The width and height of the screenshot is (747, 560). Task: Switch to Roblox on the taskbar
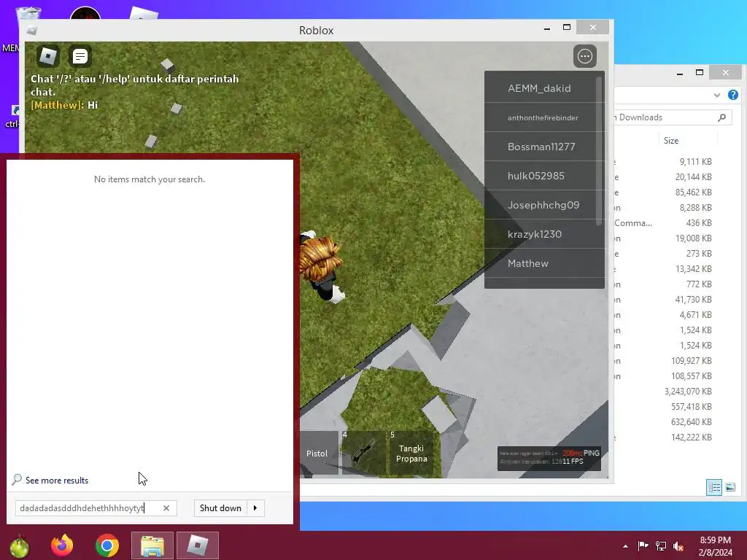tap(198, 545)
